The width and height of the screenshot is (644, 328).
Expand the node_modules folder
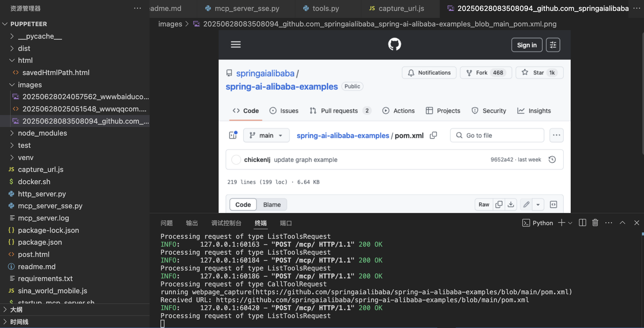click(12, 133)
